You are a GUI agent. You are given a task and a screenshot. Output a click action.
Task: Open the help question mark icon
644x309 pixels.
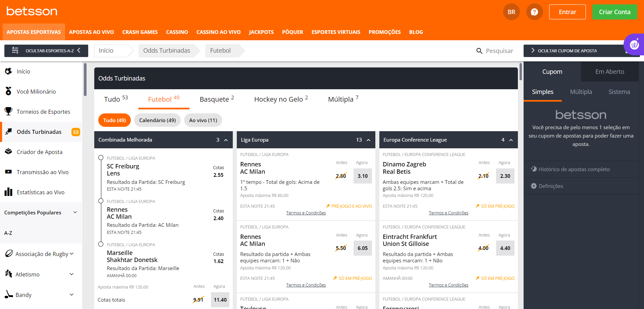pos(534,12)
